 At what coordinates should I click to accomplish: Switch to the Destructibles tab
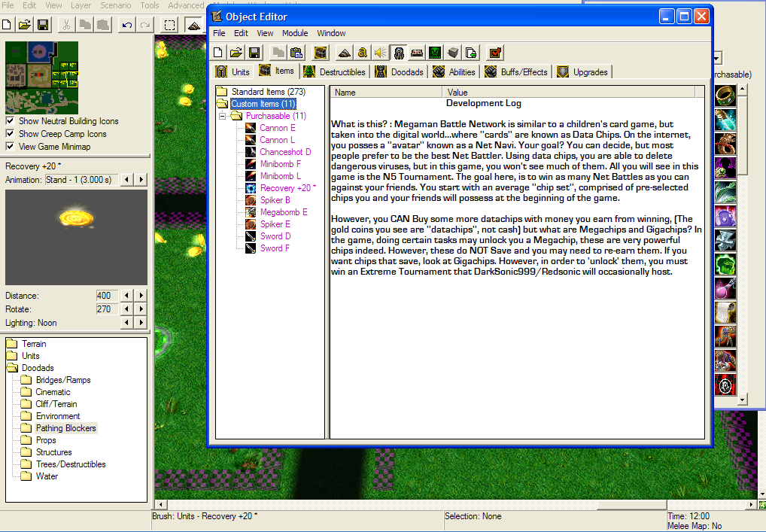[x=335, y=71]
